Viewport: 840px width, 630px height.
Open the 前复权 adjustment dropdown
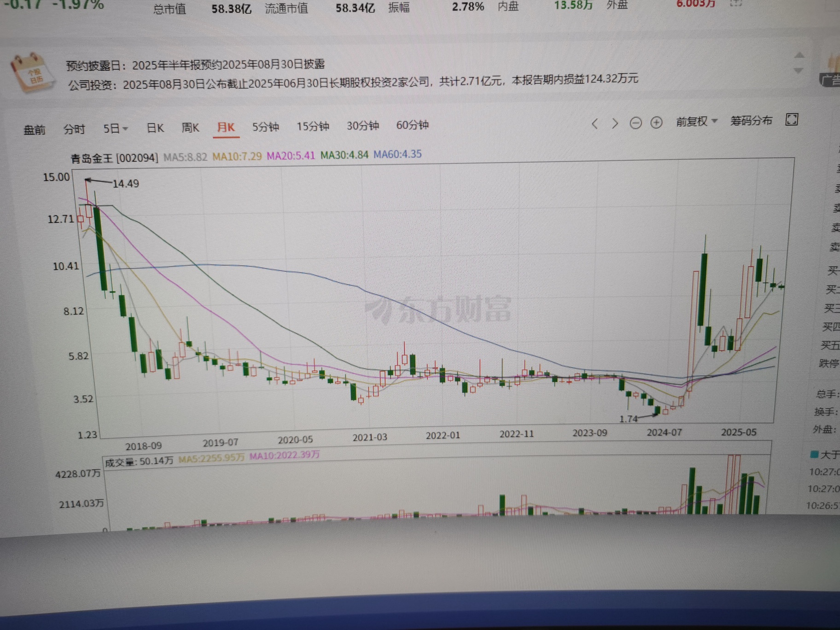click(x=696, y=122)
